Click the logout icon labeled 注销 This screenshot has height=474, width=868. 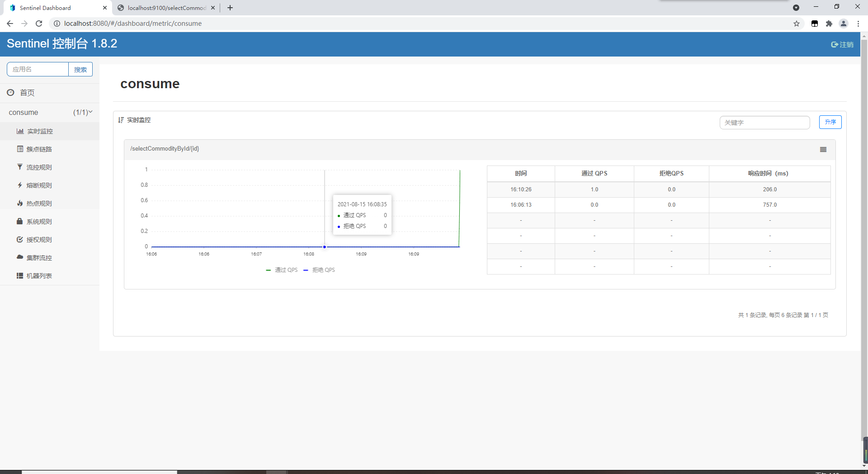(x=835, y=44)
